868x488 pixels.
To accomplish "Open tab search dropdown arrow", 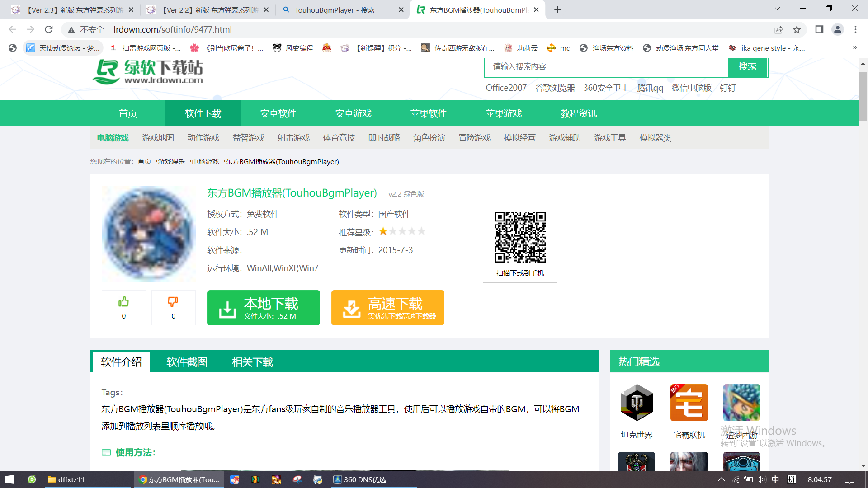I will (x=777, y=9).
